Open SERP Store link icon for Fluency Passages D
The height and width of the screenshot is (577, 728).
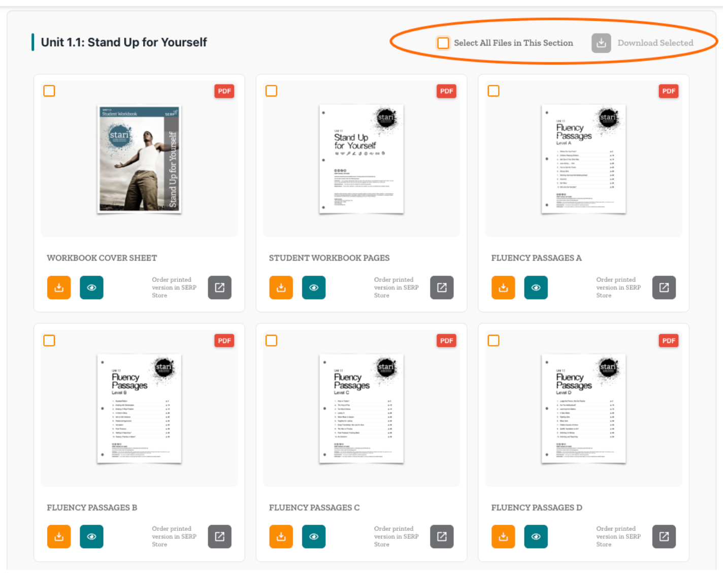[664, 536]
